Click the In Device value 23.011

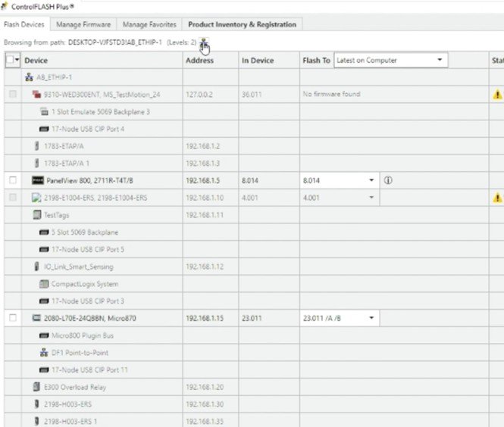[252, 318]
